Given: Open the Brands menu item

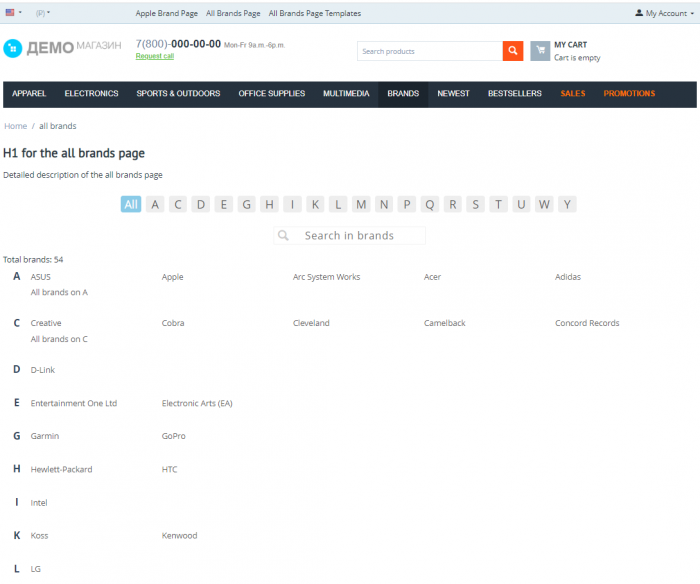Looking at the screenshot, I should coord(403,93).
